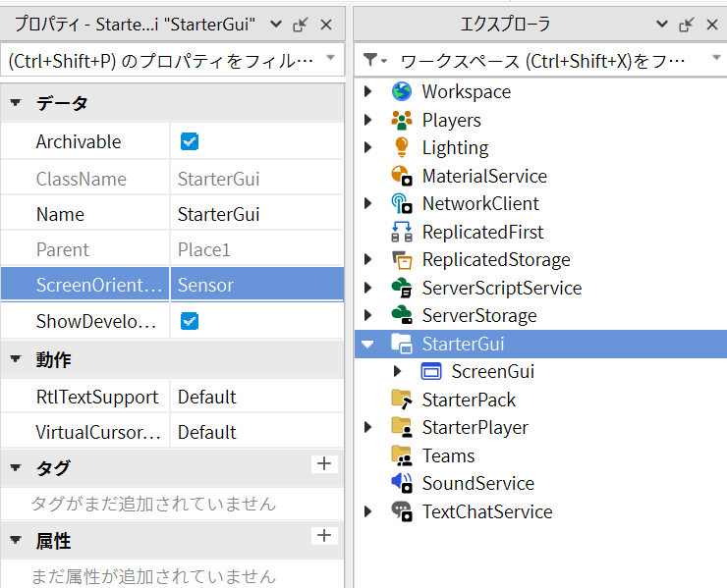Select the MaterialService row label
Image resolution: width=727 pixels, height=588 pixels.
[x=484, y=177]
